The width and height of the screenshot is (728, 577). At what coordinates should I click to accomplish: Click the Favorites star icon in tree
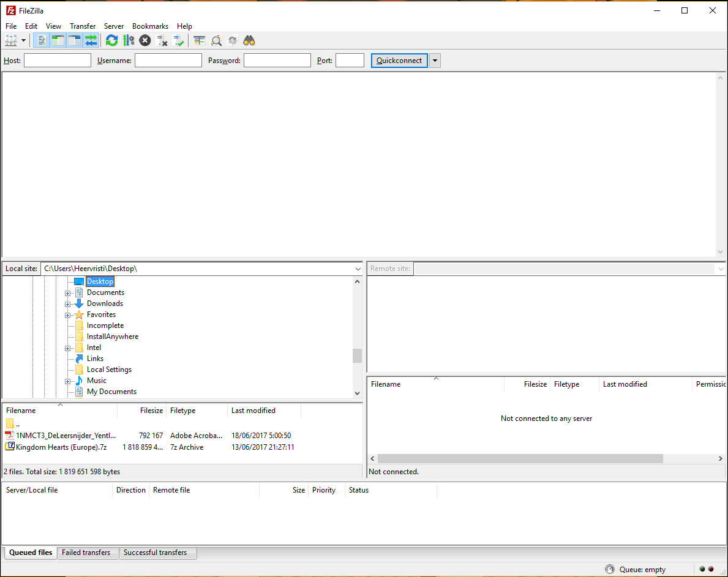[79, 315]
